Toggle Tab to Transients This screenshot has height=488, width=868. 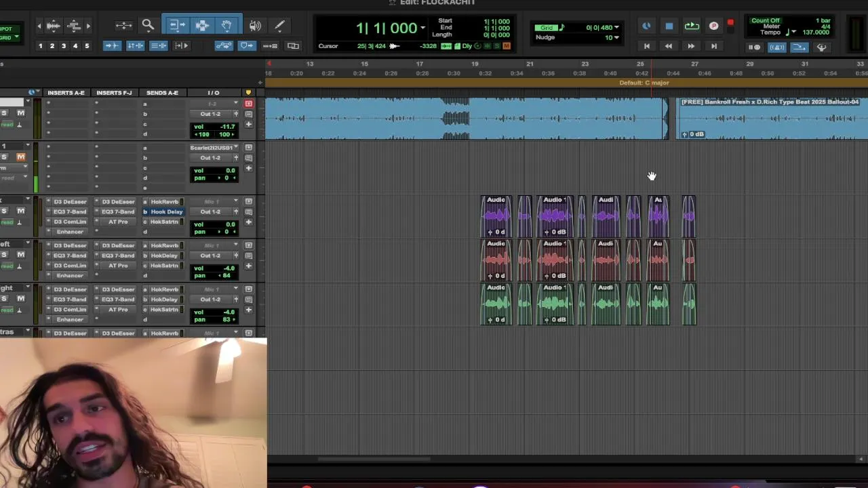[x=112, y=45]
